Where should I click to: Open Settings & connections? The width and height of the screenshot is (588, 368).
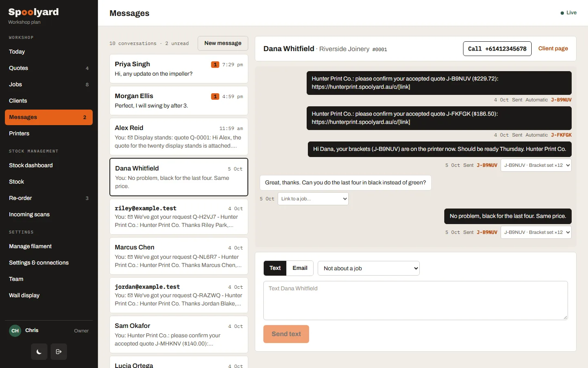click(x=49, y=263)
